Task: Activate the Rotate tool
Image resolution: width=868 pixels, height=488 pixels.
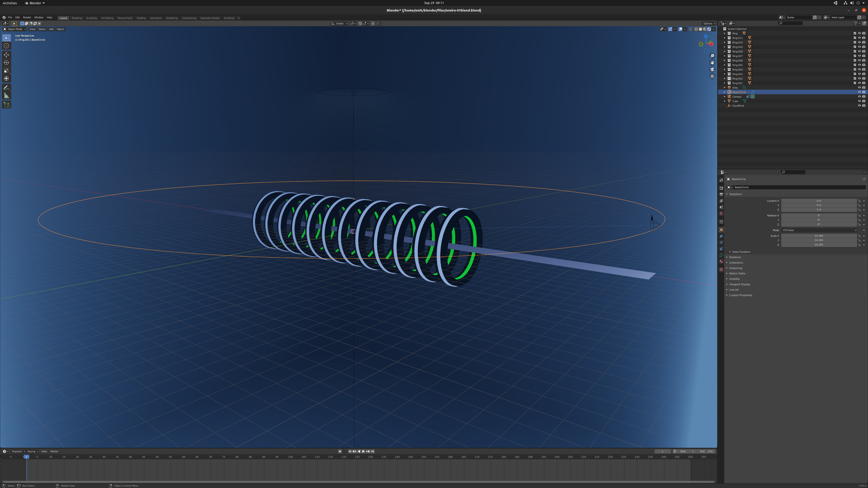Action: tap(6, 63)
